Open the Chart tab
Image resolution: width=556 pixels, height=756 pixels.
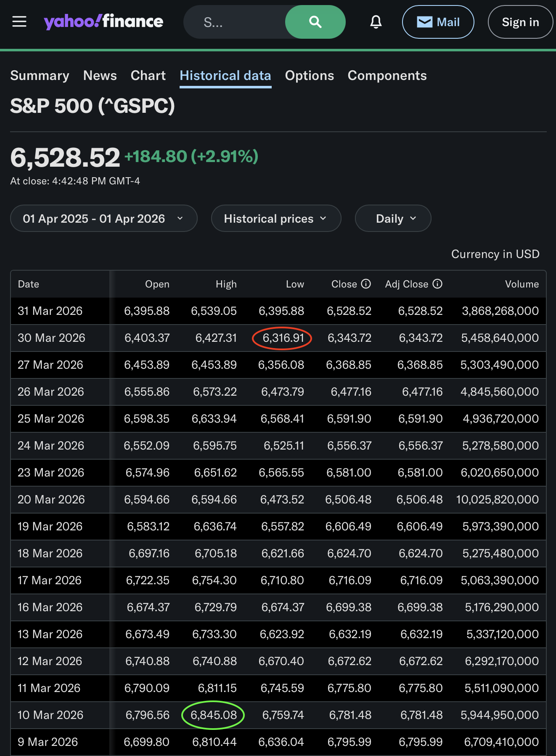pyautogui.click(x=148, y=76)
